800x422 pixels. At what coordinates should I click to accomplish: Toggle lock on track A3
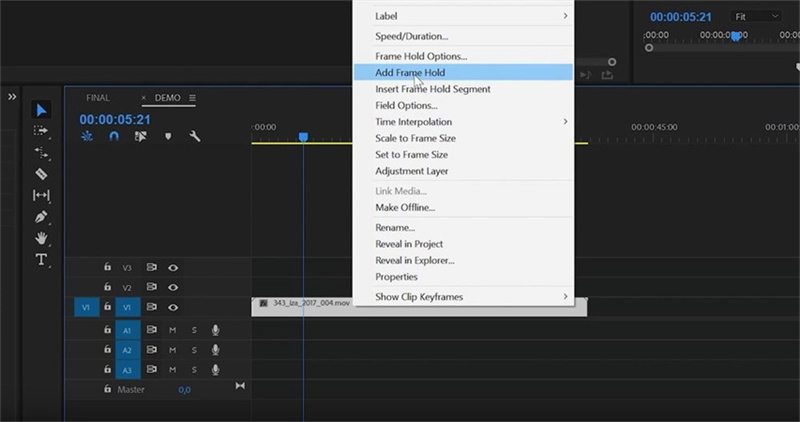(107, 369)
